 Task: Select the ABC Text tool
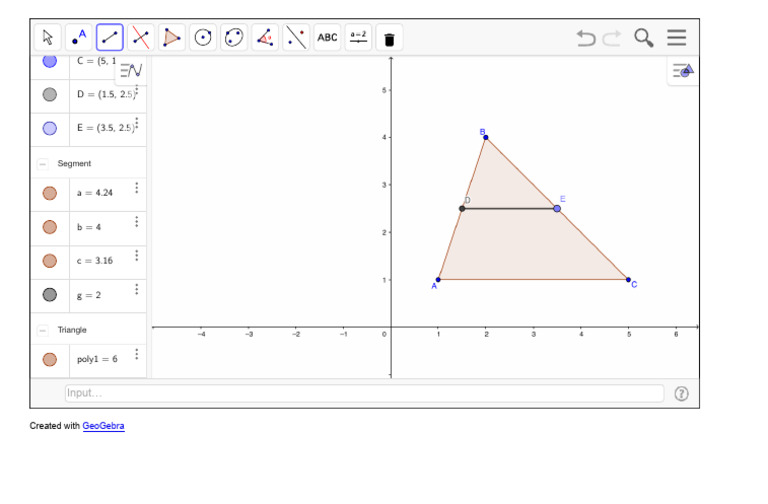[327, 37]
